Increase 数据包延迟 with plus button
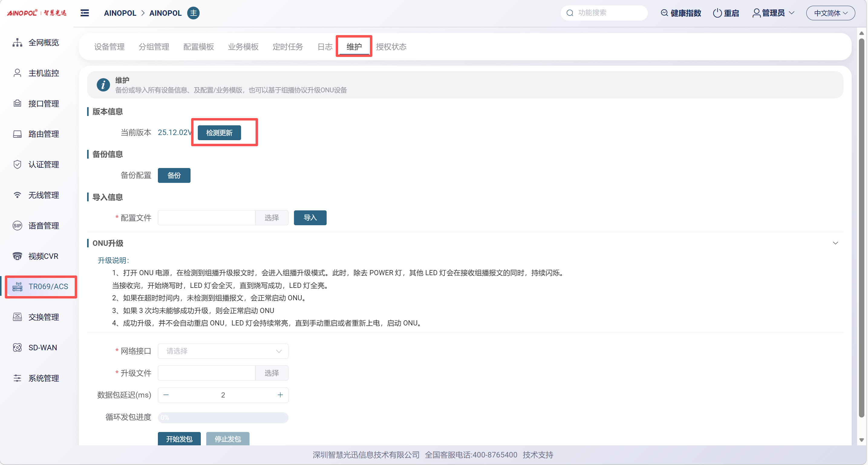 [280, 395]
